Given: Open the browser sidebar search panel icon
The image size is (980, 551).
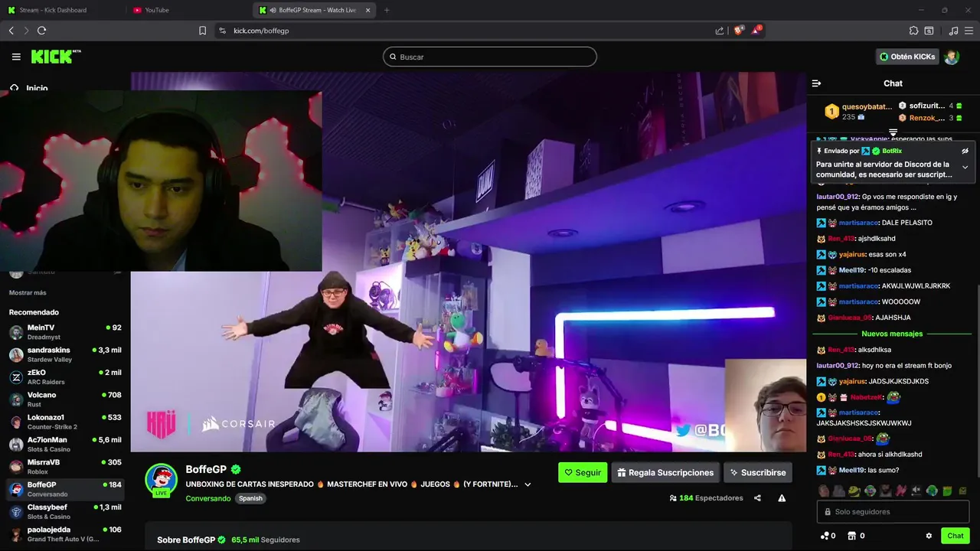Looking at the screenshot, I should pyautogui.click(x=929, y=31).
